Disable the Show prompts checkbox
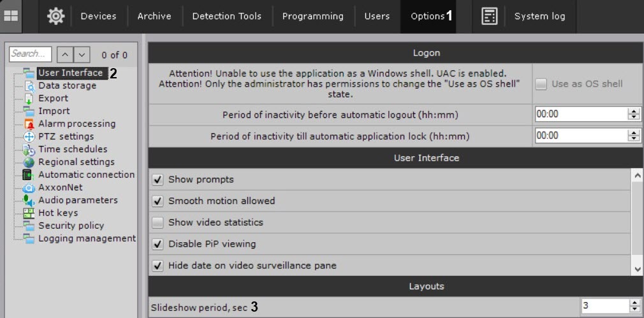This screenshot has width=644, height=318. tap(158, 180)
